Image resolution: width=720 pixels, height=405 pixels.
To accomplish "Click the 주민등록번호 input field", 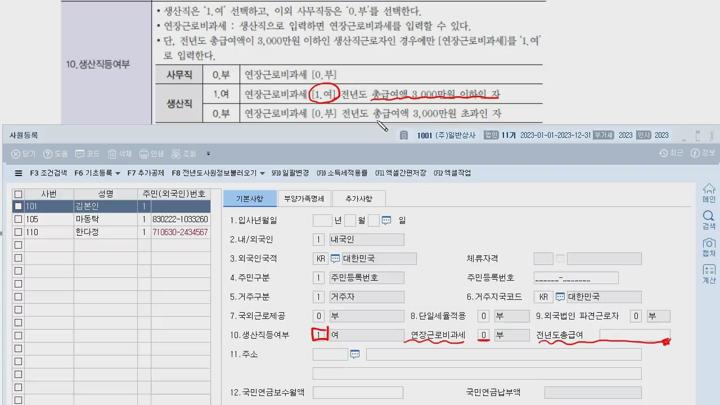I will pos(576,278).
